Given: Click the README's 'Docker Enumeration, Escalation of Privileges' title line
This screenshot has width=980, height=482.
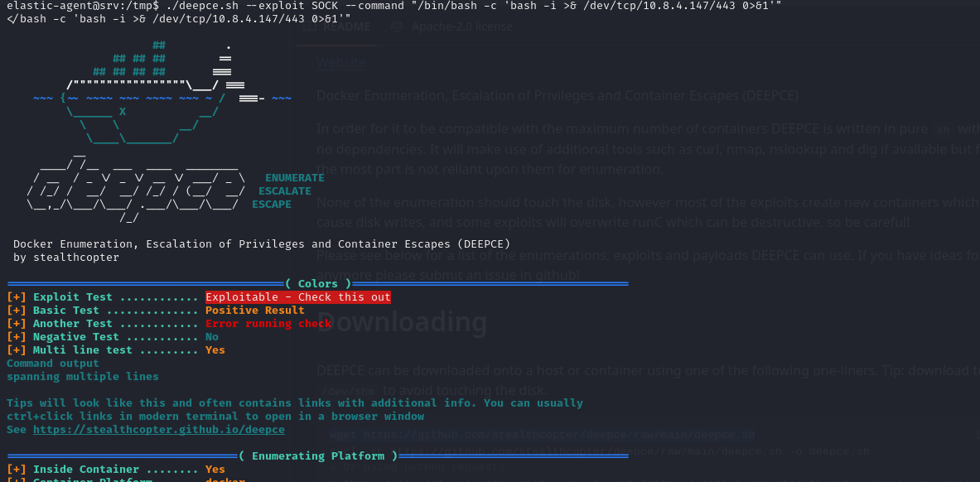Looking at the screenshot, I should point(558,95).
